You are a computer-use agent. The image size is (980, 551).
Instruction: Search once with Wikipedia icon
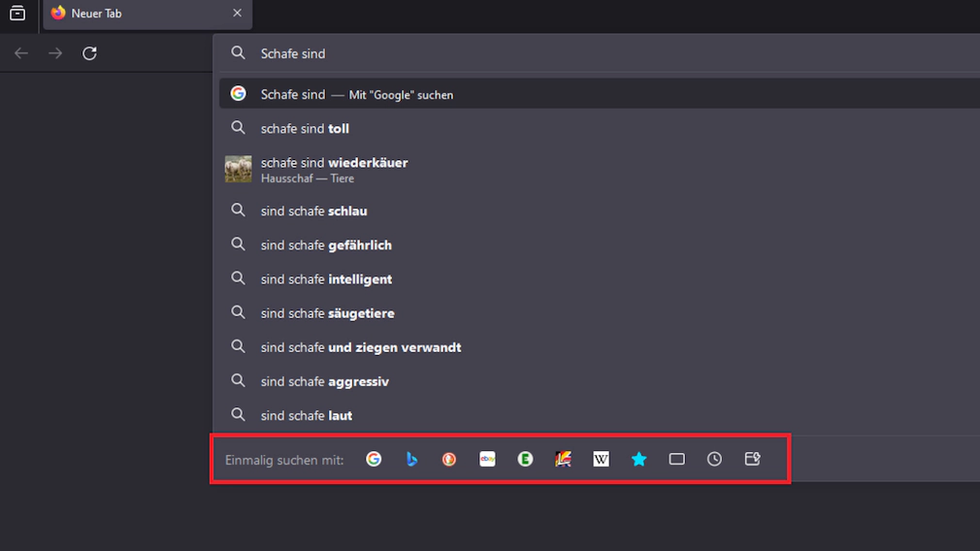coord(601,459)
